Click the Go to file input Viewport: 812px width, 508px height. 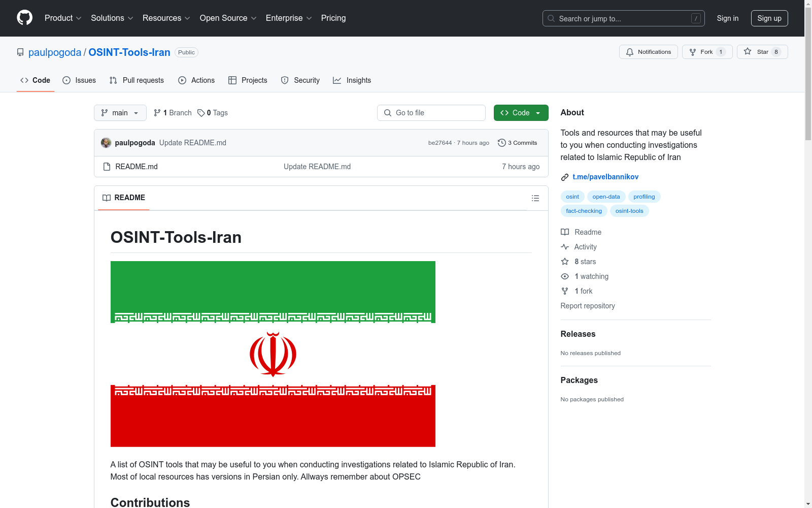(x=431, y=113)
